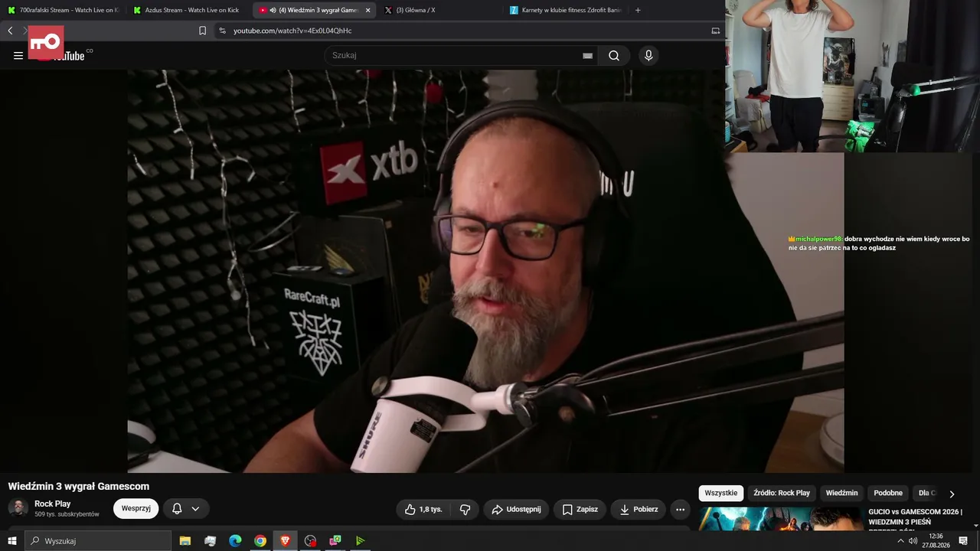Open the pink chat app in taskbar
Screen dimensions: 980x551
click(335, 541)
